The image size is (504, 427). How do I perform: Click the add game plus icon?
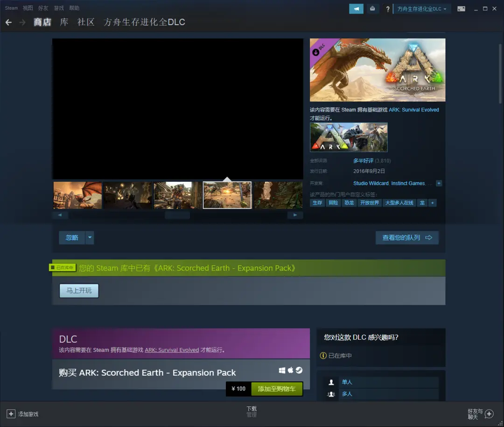11,414
